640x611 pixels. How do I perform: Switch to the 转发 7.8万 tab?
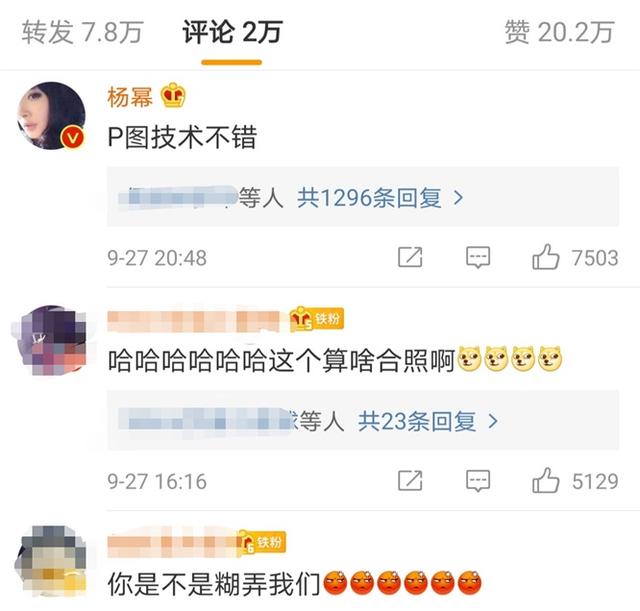pyautogui.click(x=82, y=32)
